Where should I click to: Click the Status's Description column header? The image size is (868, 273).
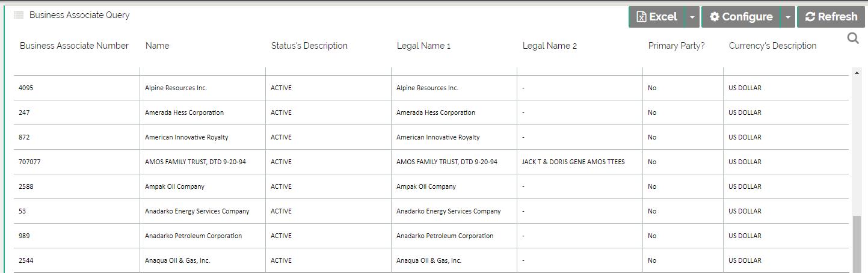pos(309,46)
